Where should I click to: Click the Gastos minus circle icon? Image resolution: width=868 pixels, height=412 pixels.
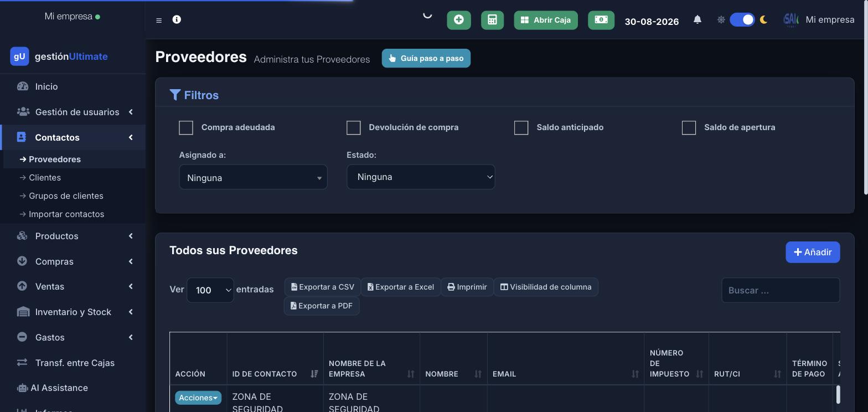(x=22, y=337)
